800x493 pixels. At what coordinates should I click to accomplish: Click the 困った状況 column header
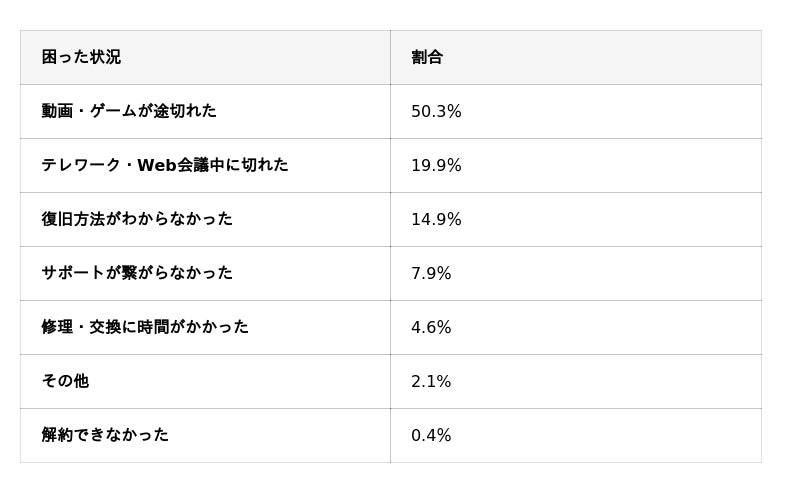(x=81, y=57)
